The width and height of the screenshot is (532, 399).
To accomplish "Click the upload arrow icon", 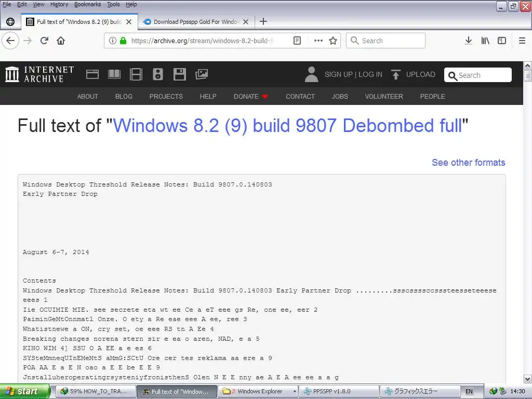I will [x=395, y=74].
